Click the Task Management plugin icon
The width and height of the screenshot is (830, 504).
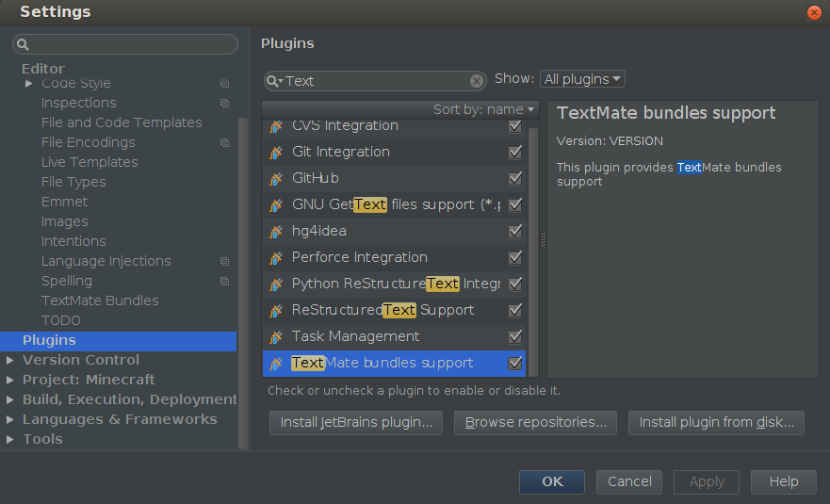[276, 337]
